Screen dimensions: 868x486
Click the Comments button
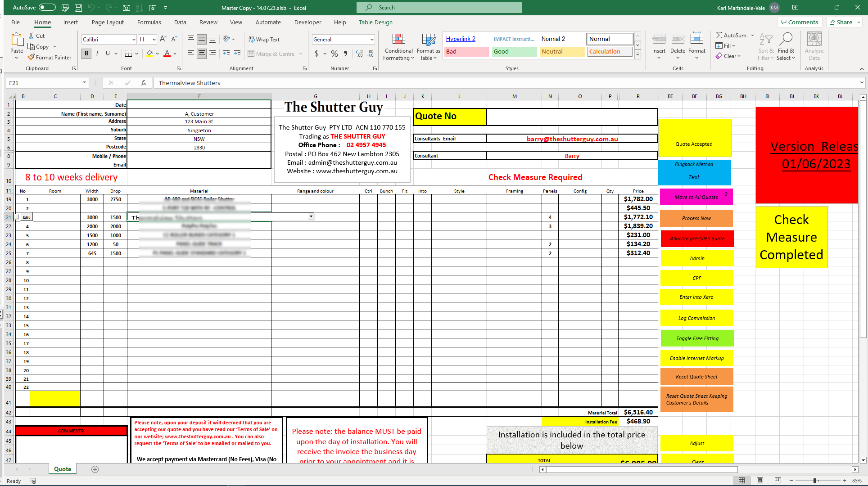pos(800,22)
